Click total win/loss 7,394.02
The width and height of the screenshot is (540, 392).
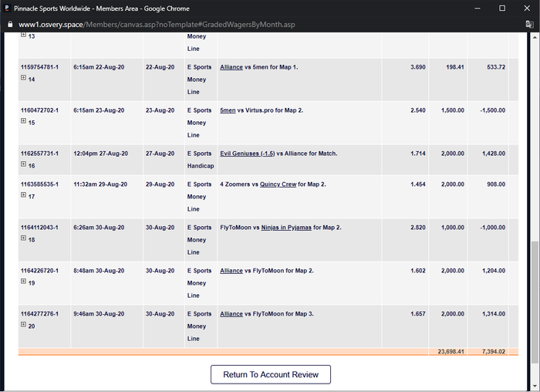494,352
